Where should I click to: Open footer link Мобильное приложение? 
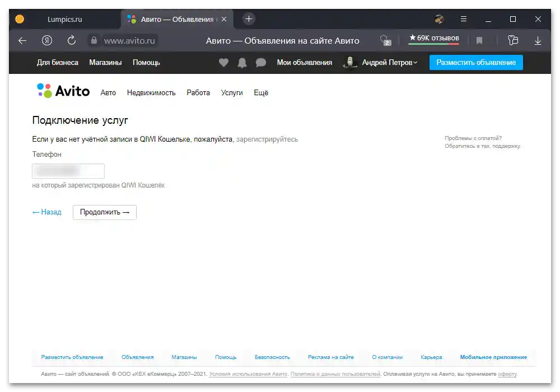tap(493, 357)
